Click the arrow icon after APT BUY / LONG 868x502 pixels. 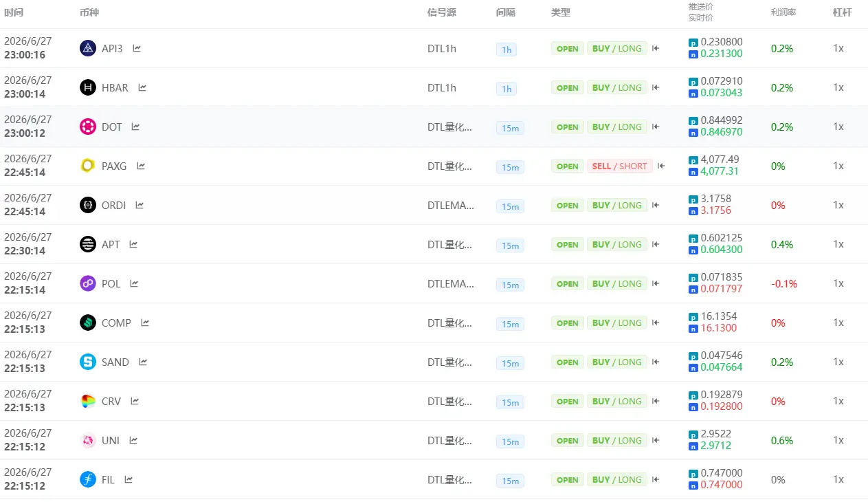click(x=656, y=244)
